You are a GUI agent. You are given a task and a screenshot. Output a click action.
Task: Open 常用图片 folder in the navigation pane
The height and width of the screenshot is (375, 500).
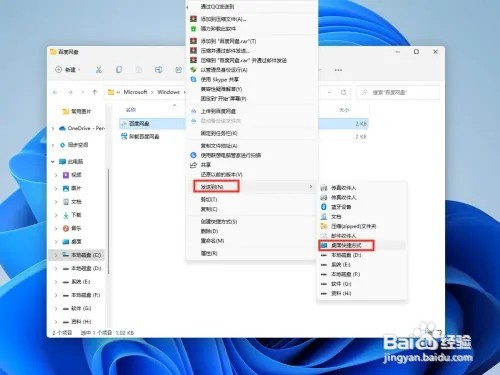[x=76, y=111]
